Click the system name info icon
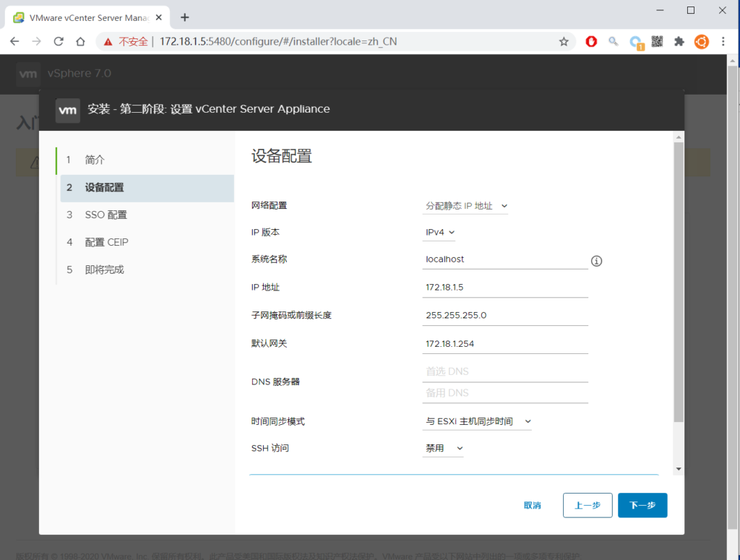Screen dimensions: 740x560 [x=596, y=261]
